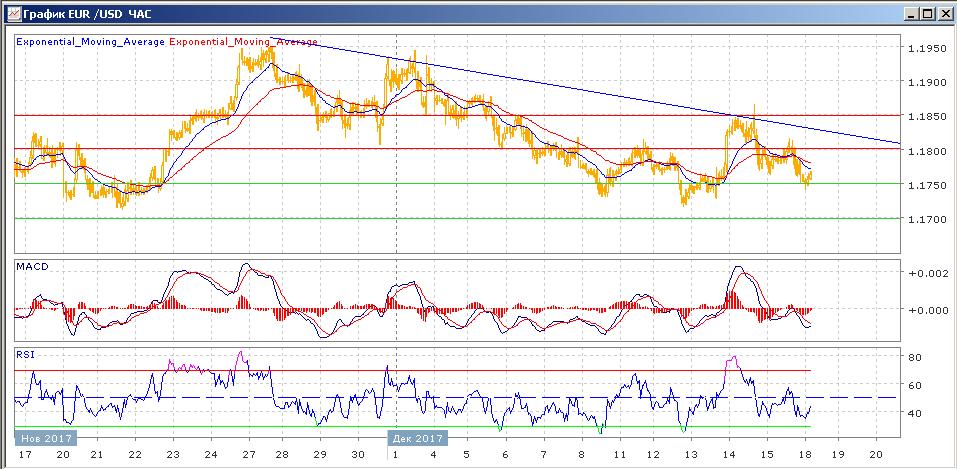Click the chart icon in the title bar

(x=11, y=13)
